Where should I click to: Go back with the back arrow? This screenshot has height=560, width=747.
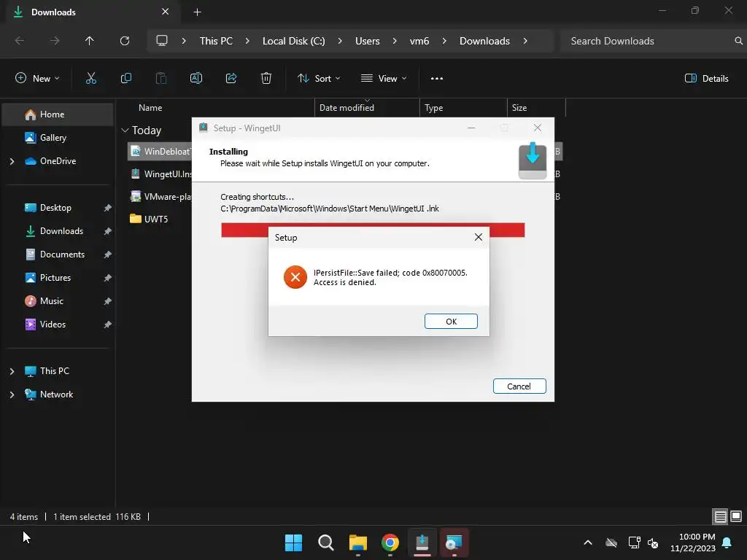20,41
